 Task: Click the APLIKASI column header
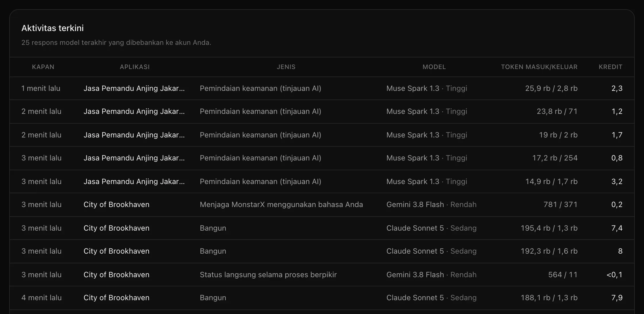pos(135,67)
